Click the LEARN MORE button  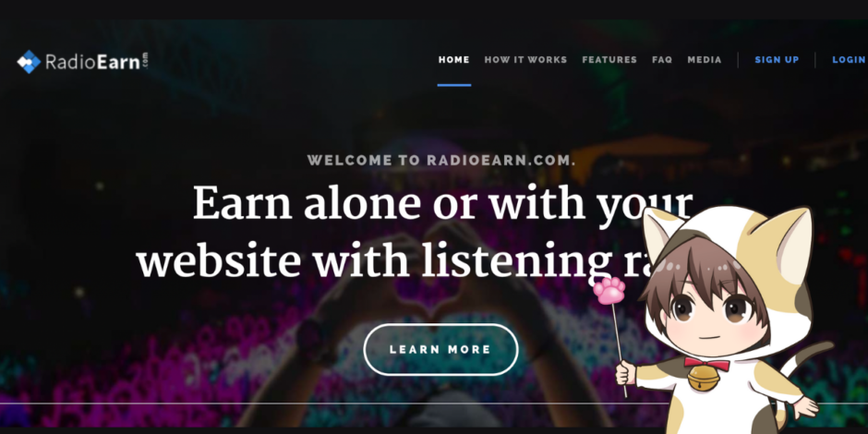(440, 349)
